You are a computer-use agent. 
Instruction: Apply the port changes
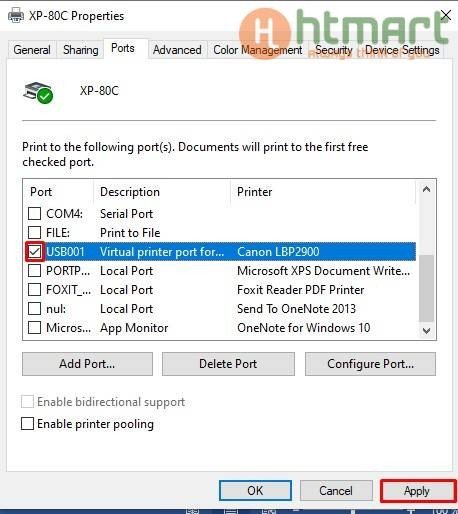417,491
